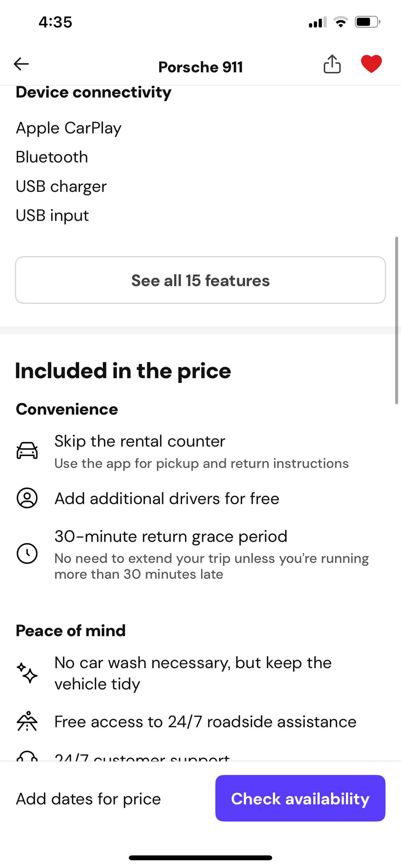401x868 pixels.
Task: Toggle the red heart favorite
Action: (x=371, y=64)
